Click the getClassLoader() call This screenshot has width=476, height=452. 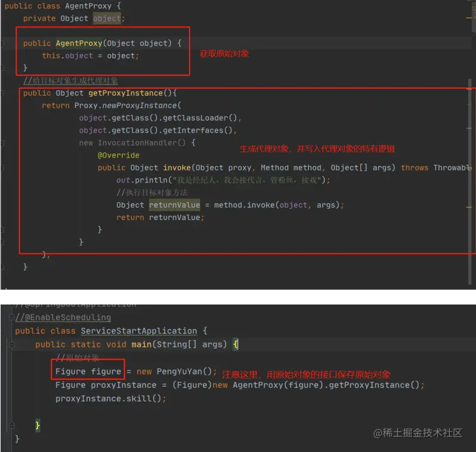tap(200, 118)
